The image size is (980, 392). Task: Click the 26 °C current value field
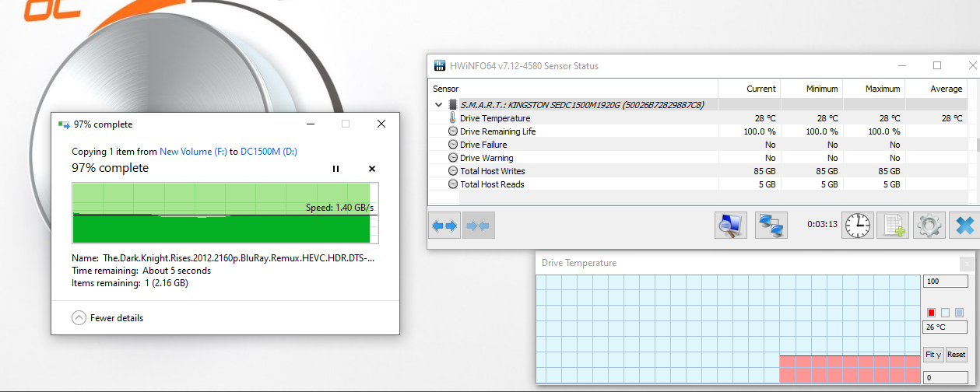coord(946,327)
